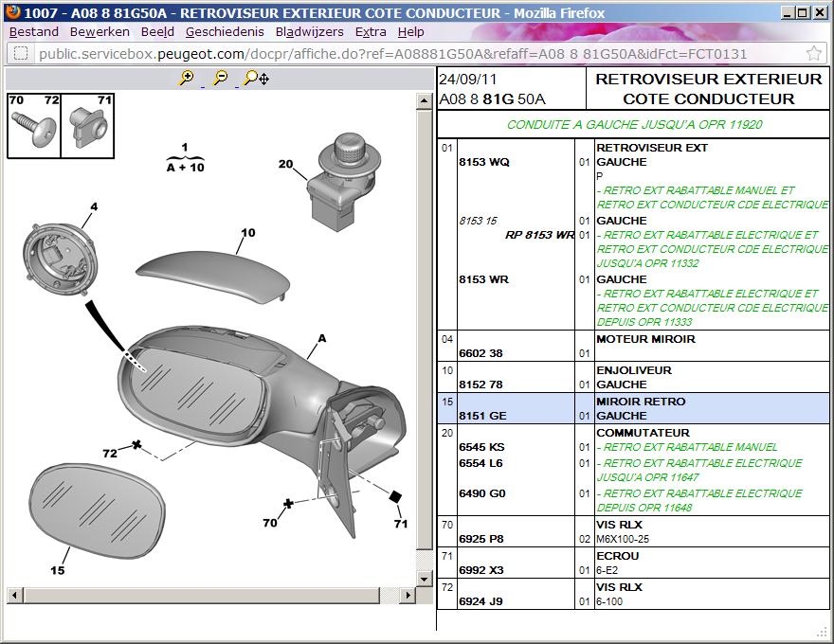The image size is (834, 644).
Task: Click the diagram horizontal scrollbar thumb
Action: click(202, 595)
